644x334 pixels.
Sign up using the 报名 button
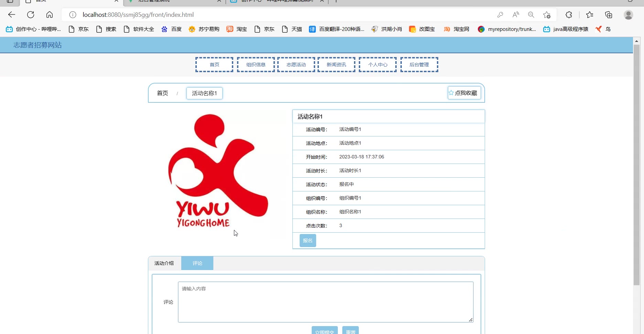coord(308,241)
